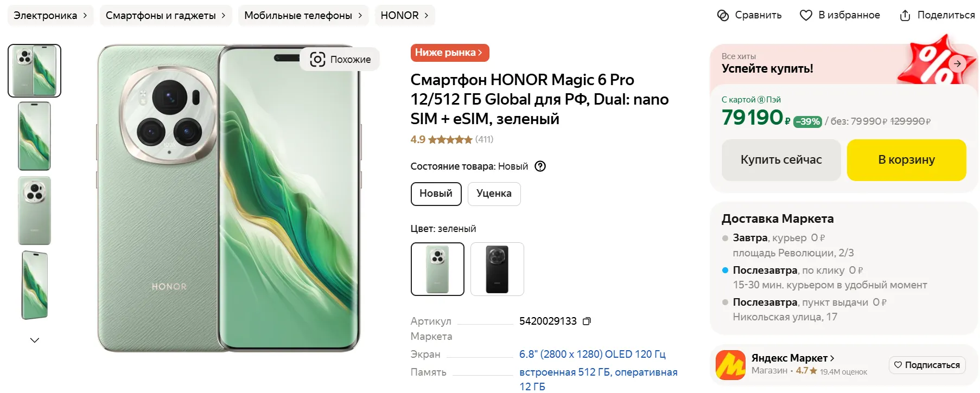The width and height of the screenshot is (980, 393).
Task: Open similar items search (Похожие)
Action: click(340, 59)
